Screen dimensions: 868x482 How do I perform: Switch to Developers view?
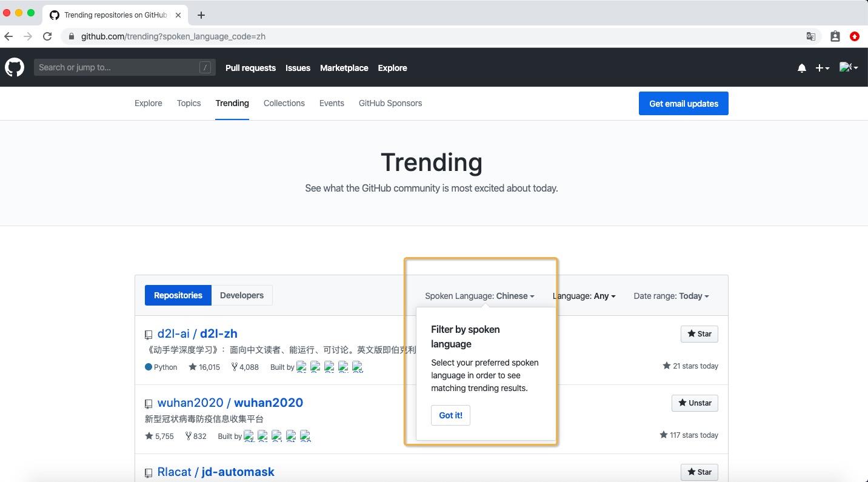tap(242, 295)
